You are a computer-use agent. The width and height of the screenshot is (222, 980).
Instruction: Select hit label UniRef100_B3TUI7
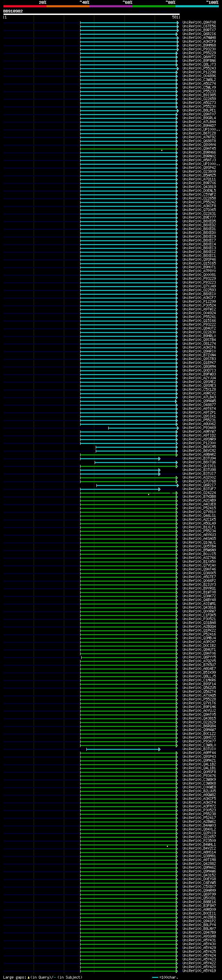click(199, 474)
